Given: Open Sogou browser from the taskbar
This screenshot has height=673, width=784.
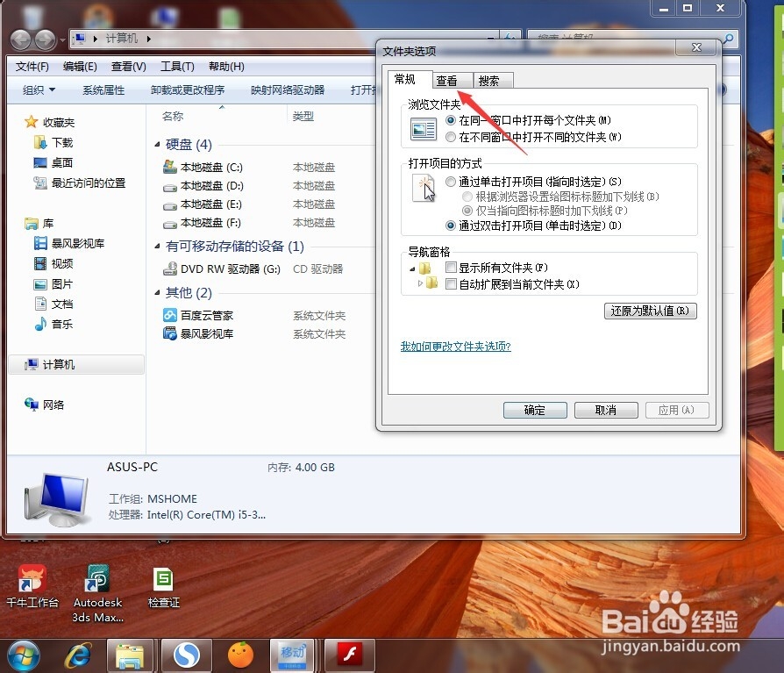Looking at the screenshot, I should 186,655.
